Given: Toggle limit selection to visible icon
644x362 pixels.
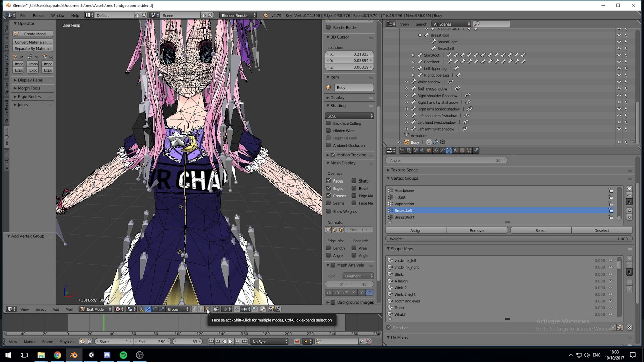Looking at the screenshot, I should coord(216,309).
